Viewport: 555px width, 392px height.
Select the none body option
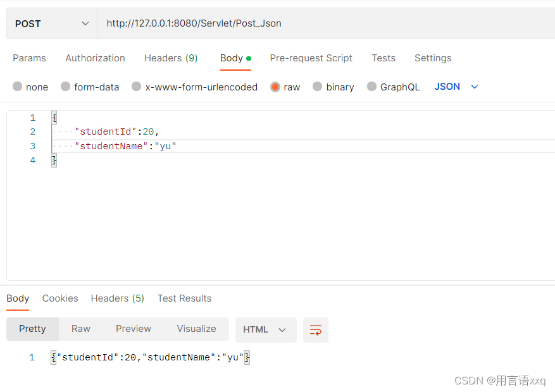click(x=17, y=87)
